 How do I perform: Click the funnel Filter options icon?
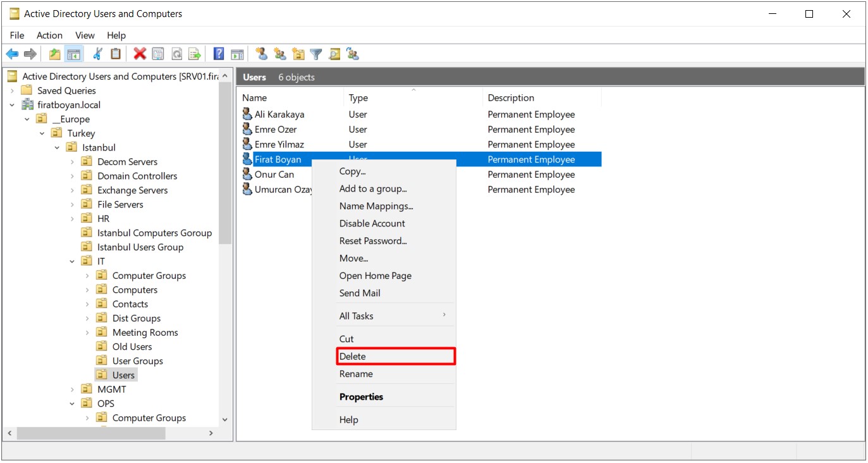click(316, 54)
